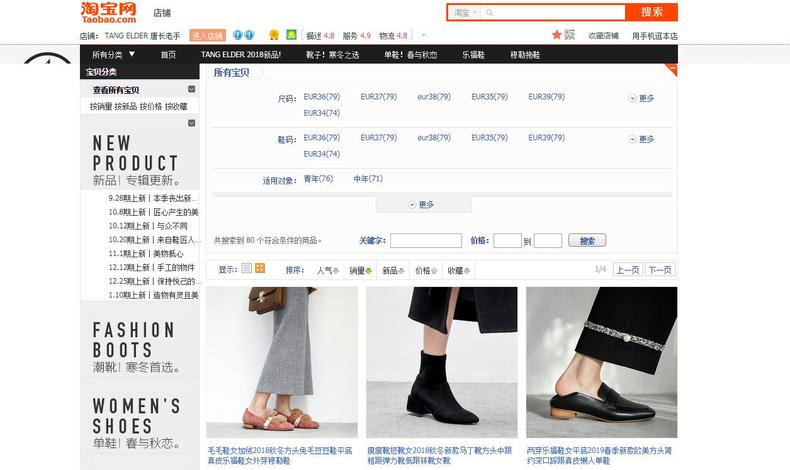Go to 上一页 previous page
This screenshot has height=470, width=790.
[x=628, y=270]
